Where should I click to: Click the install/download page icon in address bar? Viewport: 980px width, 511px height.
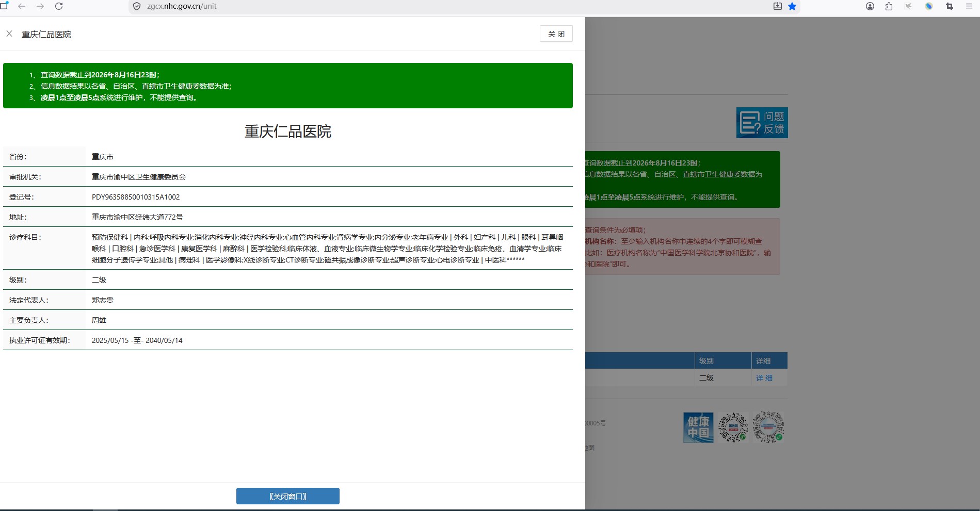[778, 6]
